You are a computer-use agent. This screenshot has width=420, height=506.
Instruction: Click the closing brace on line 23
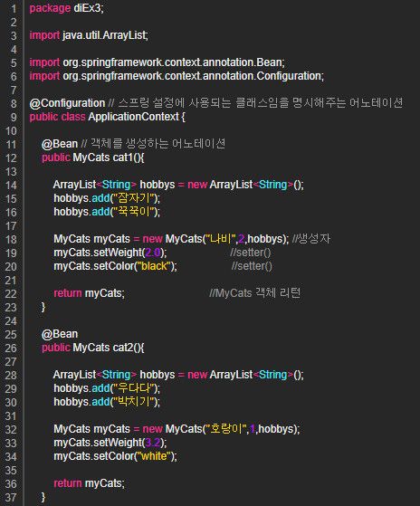click(43, 307)
